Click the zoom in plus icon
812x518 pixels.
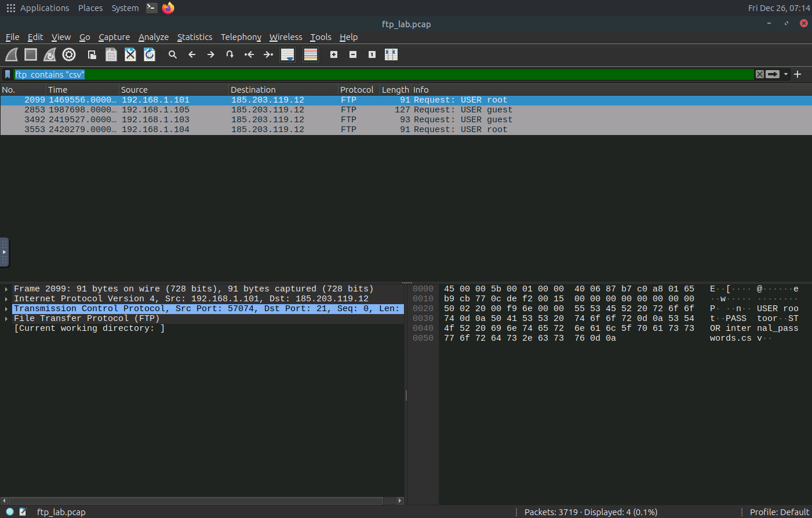pos(334,54)
